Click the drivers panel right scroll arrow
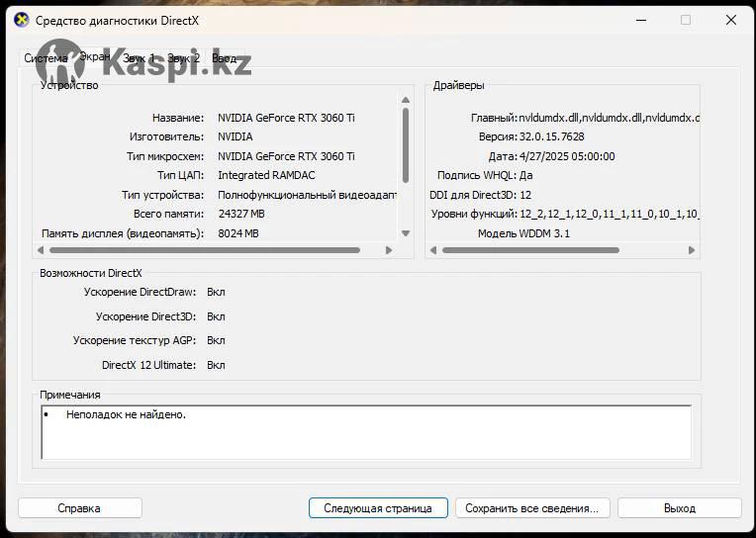The image size is (756, 538). point(692,250)
